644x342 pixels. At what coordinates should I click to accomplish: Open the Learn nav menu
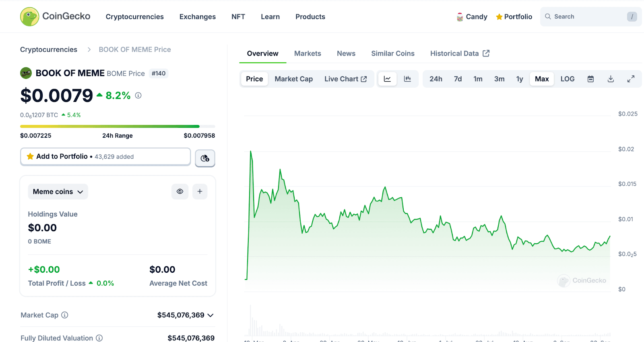(x=270, y=17)
